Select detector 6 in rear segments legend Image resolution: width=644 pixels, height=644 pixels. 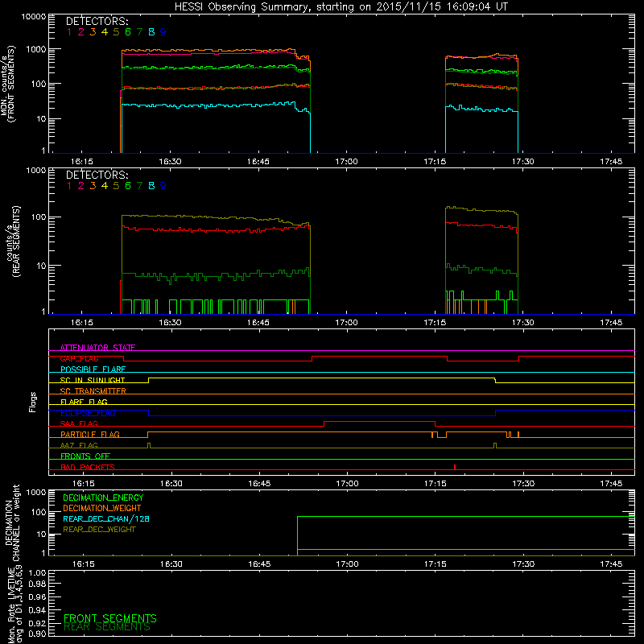click(128, 186)
